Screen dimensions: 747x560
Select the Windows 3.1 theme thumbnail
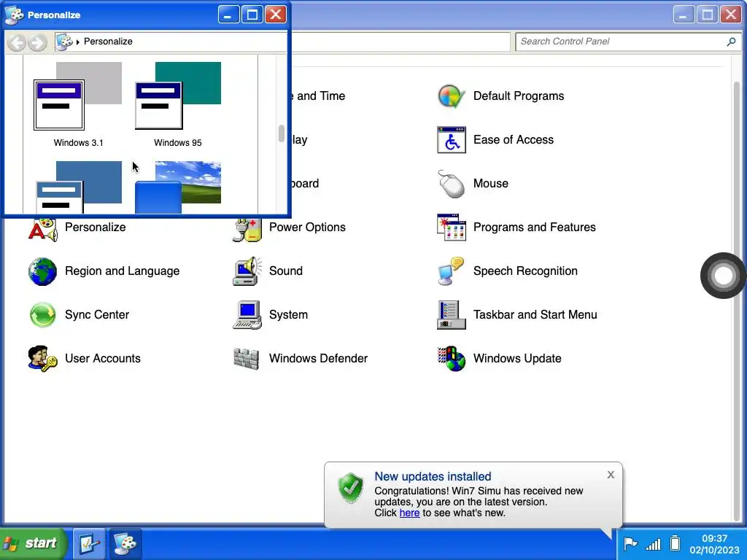[77, 96]
